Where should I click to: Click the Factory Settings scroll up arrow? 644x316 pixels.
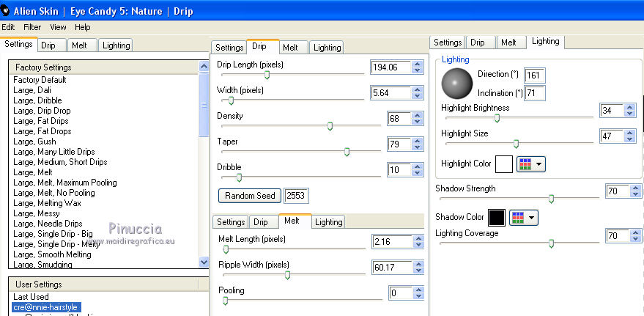click(204, 67)
